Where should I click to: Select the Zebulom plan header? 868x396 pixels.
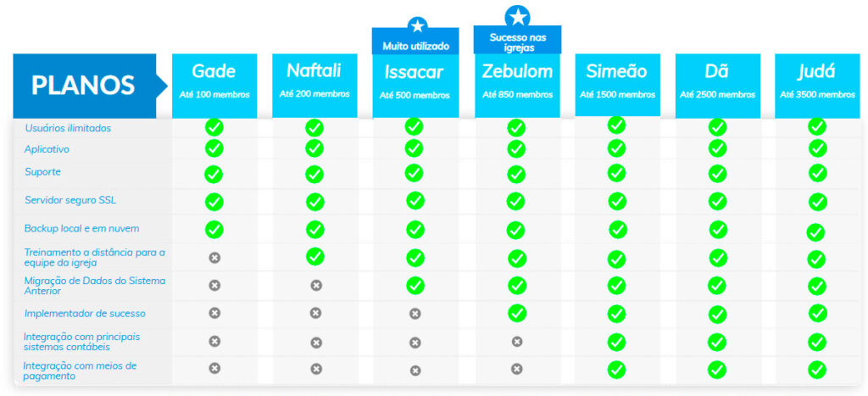point(517,85)
